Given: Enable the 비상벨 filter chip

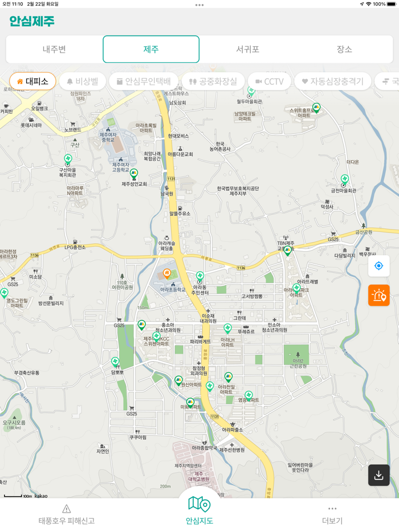Looking at the screenshot, I should (83, 81).
